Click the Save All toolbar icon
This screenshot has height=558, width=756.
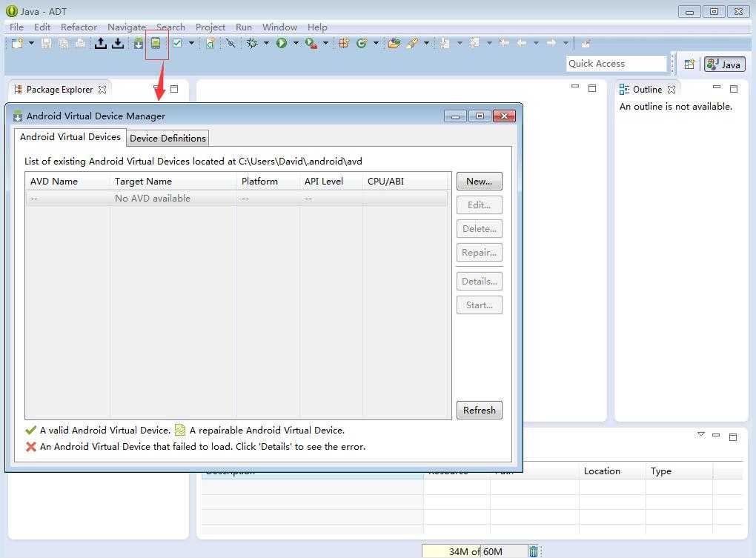(63, 44)
